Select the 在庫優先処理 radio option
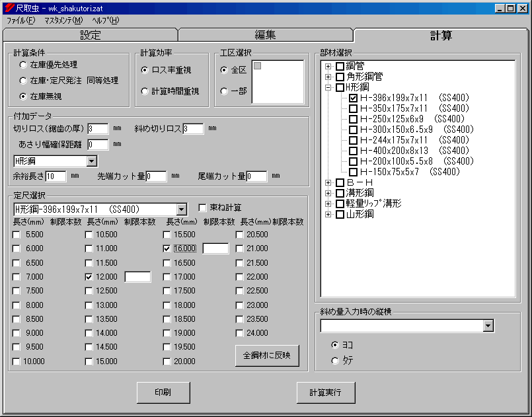The height and width of the screenshot is (417, 532). (24, 65)
